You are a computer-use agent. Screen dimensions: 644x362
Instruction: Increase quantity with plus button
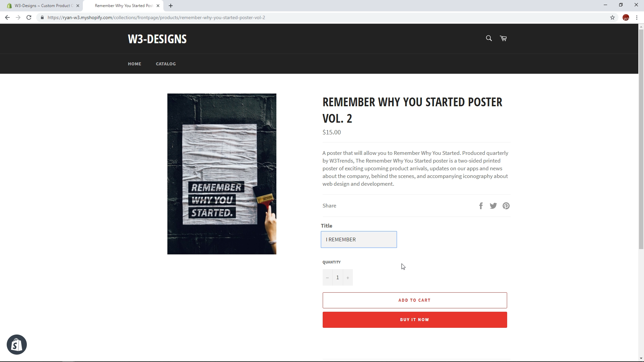(x=348, y=278)
